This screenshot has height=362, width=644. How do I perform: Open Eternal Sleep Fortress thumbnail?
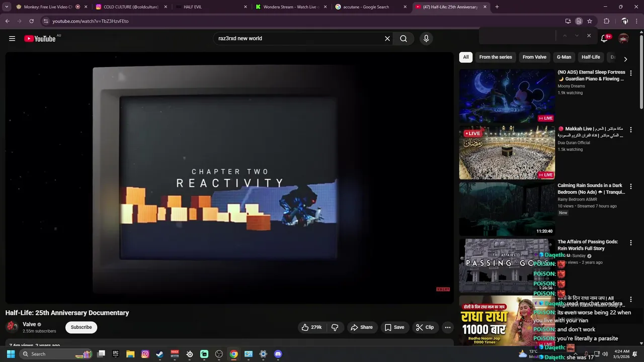pos(507,96)
